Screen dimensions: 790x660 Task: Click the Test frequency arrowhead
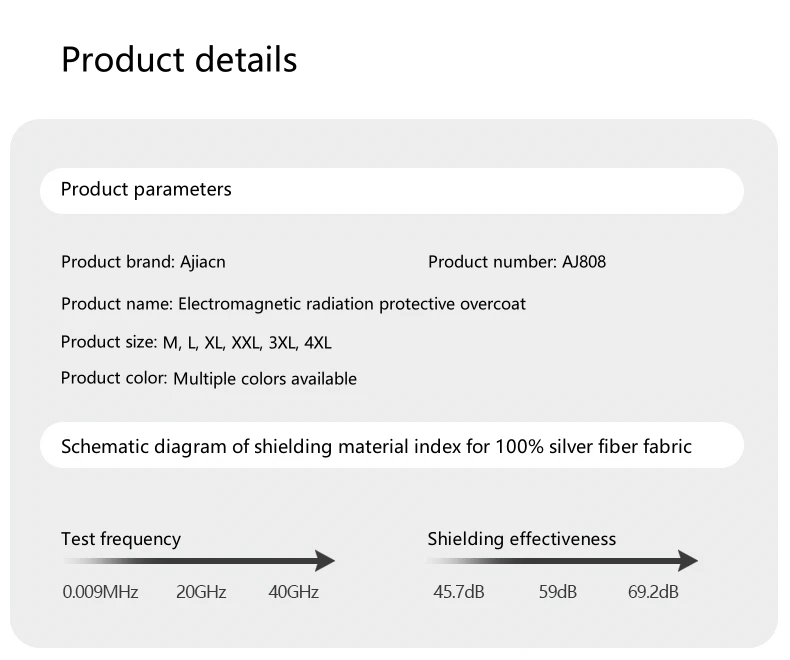325,561
